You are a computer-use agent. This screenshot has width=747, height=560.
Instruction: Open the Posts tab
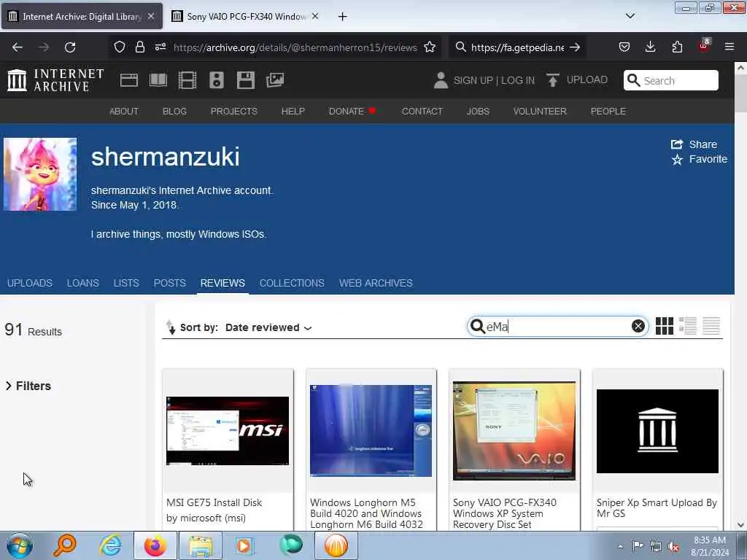coord(169,283)
